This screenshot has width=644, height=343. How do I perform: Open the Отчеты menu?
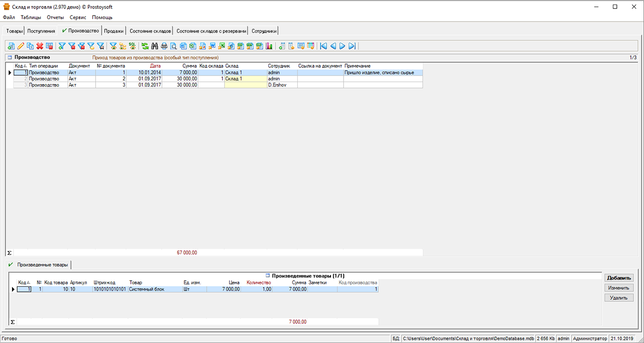pos(55,17)
